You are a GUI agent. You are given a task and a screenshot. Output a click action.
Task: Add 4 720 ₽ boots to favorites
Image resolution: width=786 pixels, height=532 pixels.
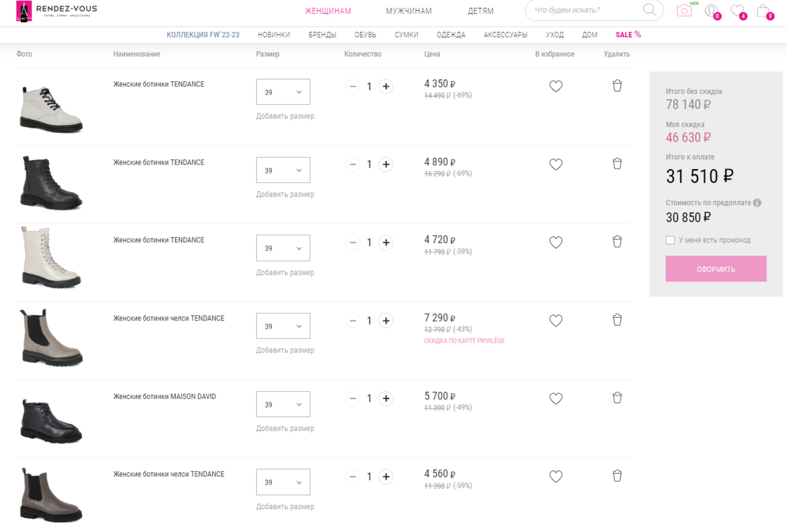[x=556, y=242]
